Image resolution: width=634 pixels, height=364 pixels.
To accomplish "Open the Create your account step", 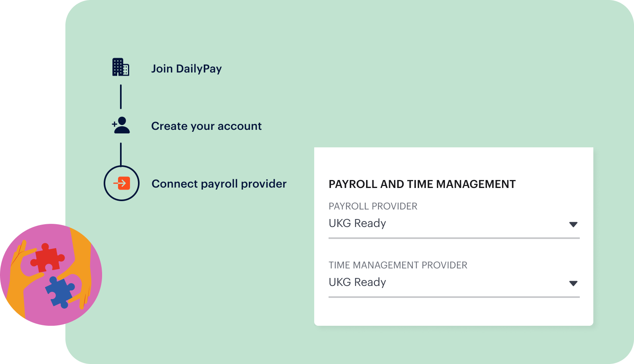I will point(206,126).
